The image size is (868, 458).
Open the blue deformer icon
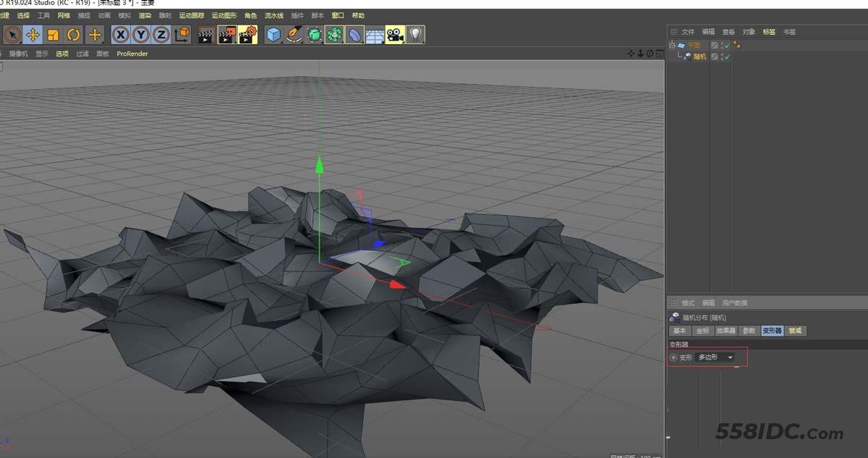pyautogui.click(x=354, y=34)
